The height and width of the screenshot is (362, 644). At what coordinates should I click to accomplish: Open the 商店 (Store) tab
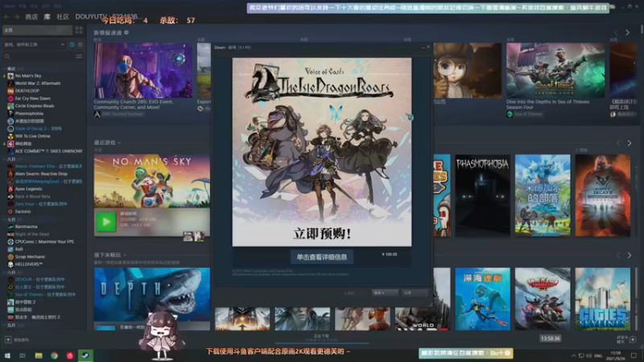click(x=31, y=17)
